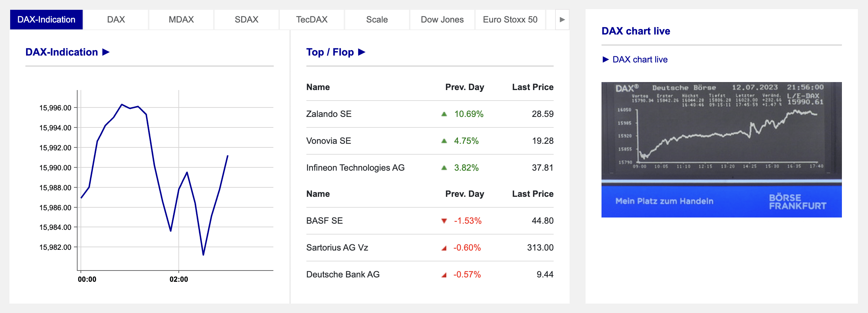Click red down arrow beside BASF SE
868x313 pixels.
[x=444, y=221]
